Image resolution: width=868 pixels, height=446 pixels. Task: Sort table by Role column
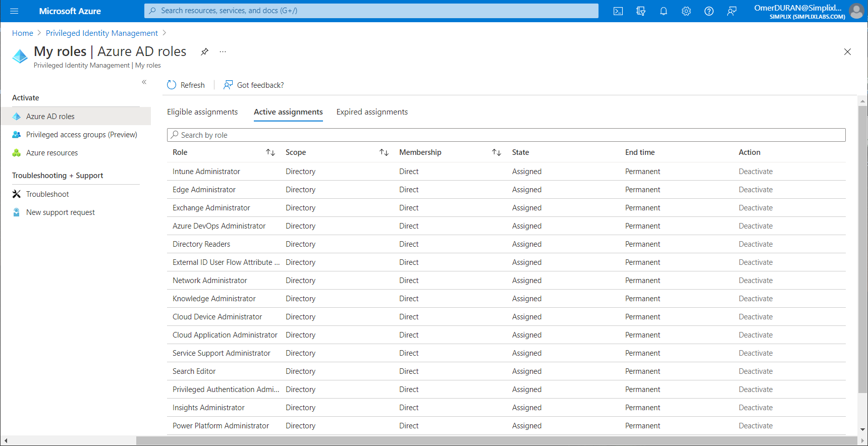[x=270, y=152]
